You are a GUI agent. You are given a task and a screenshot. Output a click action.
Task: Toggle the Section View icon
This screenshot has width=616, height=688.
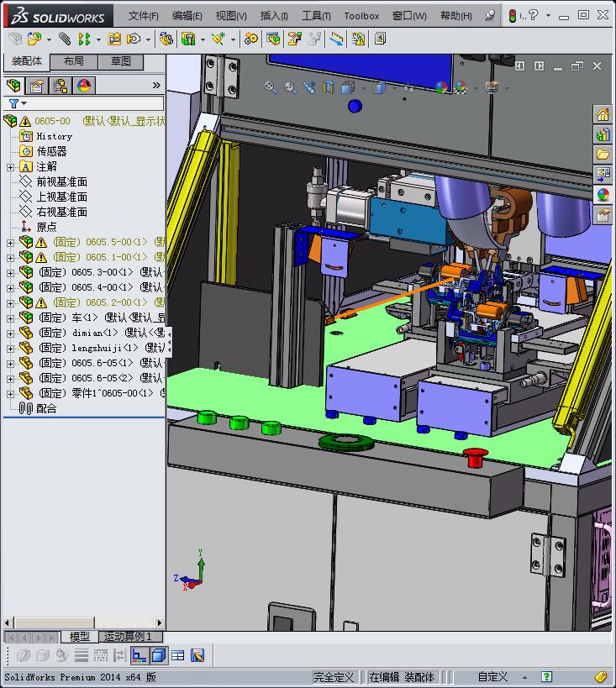pos(329,87)
